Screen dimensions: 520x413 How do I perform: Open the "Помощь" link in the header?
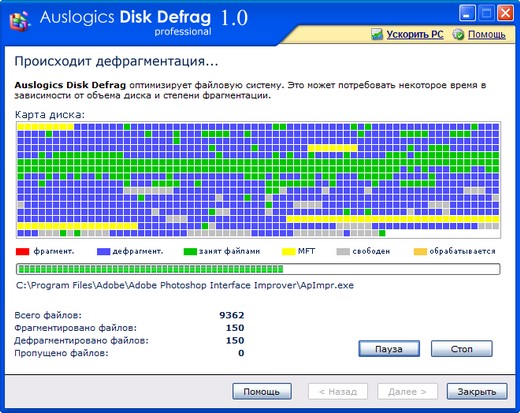point(487,34)
